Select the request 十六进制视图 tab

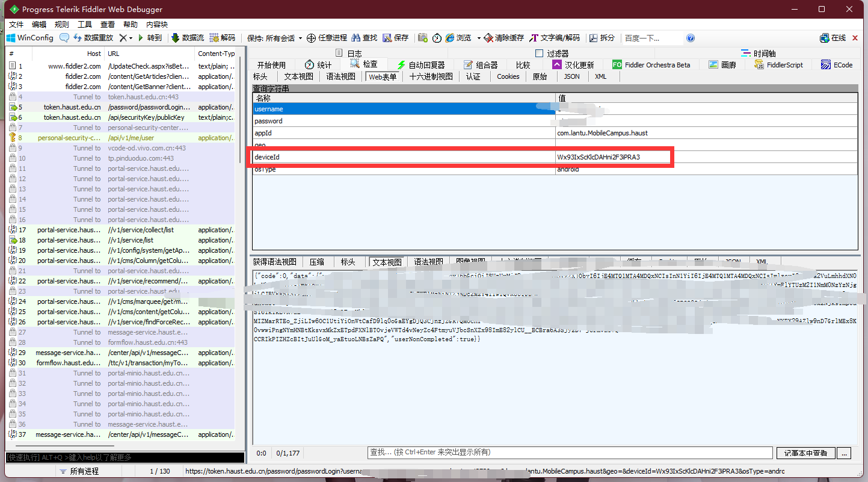[431, 76]
